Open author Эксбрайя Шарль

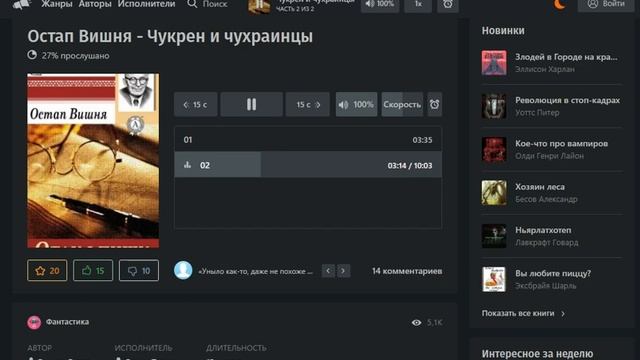point(545,285)
